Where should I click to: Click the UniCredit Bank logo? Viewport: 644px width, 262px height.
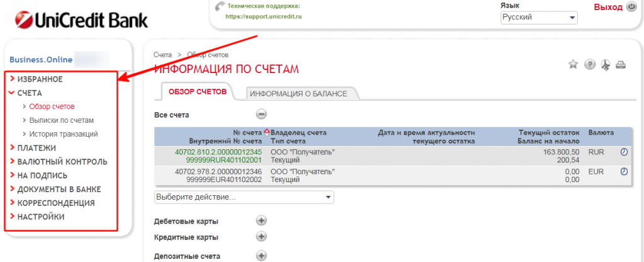pyautogui.click(x=81, y=20)
